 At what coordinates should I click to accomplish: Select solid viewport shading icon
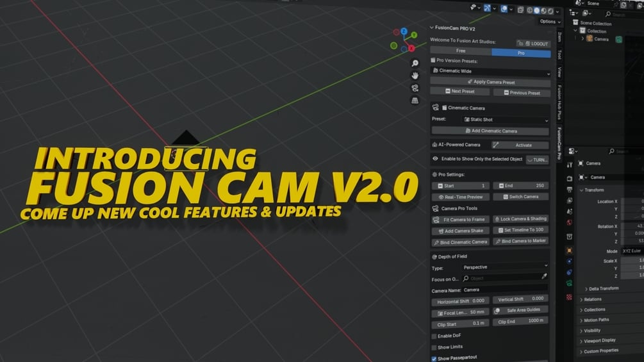point(537,11)
